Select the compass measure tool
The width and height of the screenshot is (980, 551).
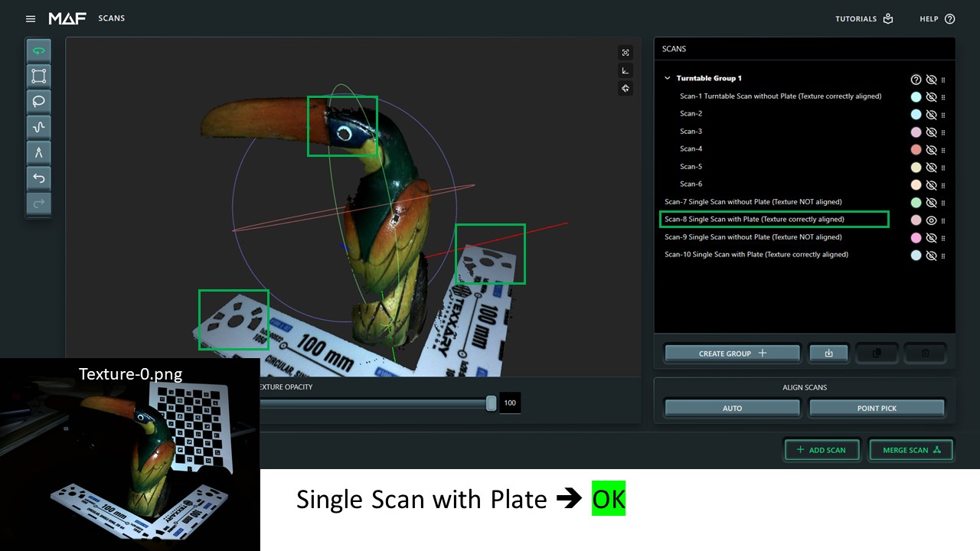(39, 152)
